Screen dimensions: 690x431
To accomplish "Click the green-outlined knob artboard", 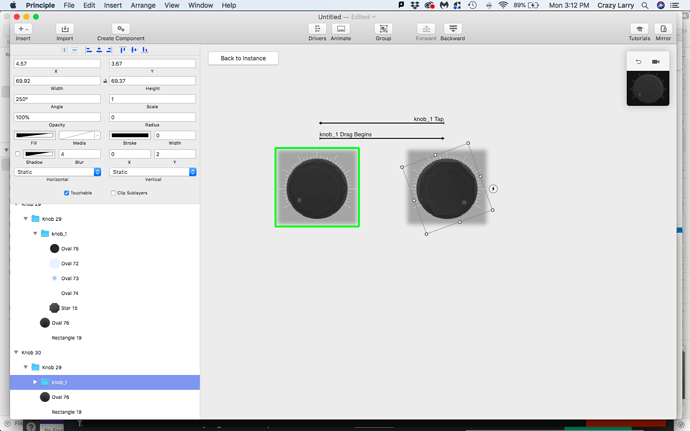I will (x=317, y=188).
